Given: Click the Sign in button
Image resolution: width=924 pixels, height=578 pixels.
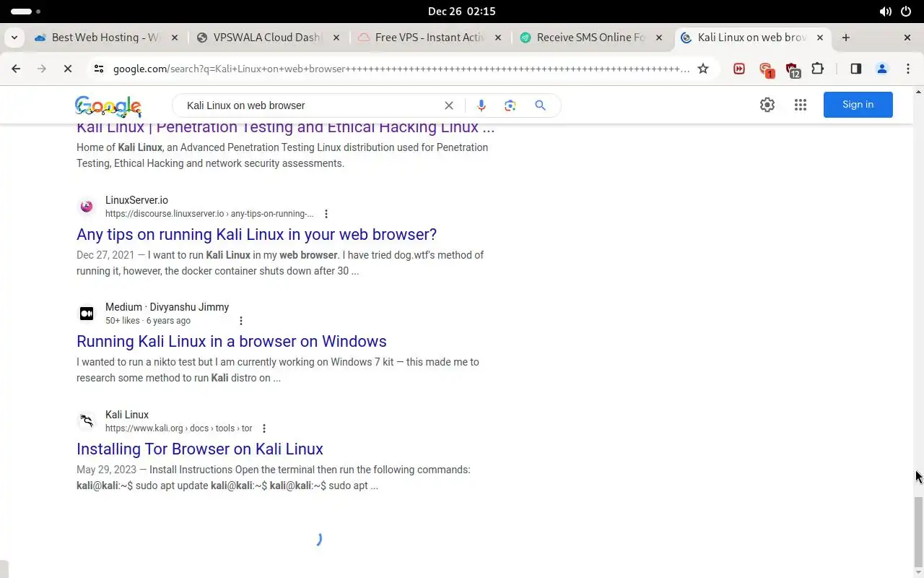Looking at the screenshot, I should [858, 105].
